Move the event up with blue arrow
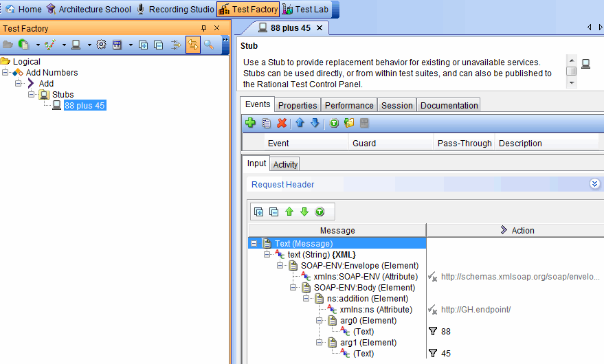The image size is (604, 364). 300,123
